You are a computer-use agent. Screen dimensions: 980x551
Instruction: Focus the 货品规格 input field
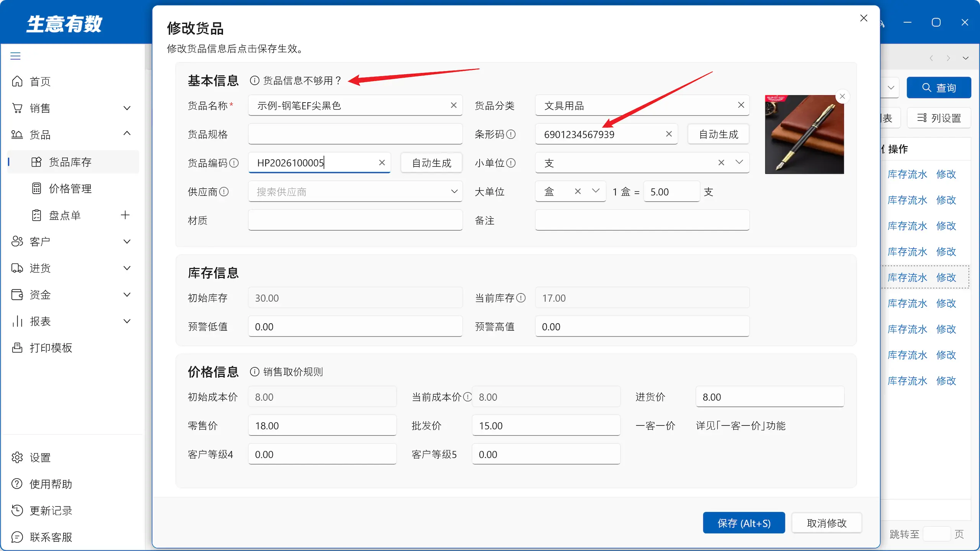[355, 134]
